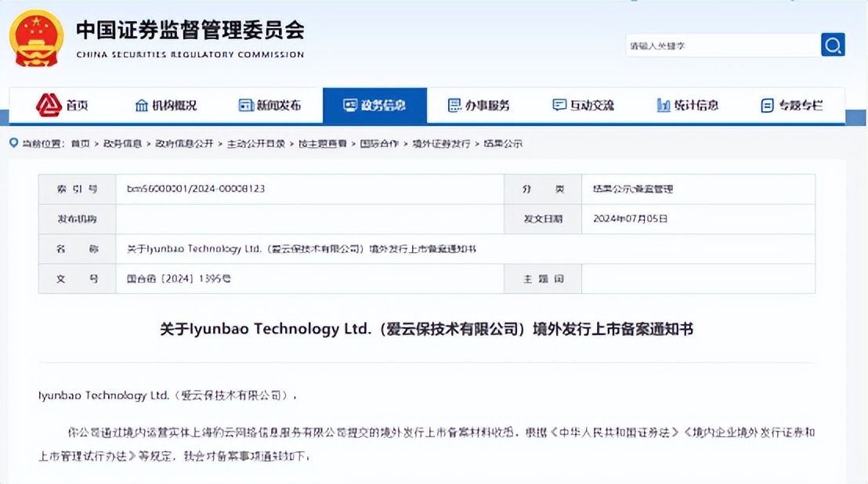Select the 按主题查看 breadcrumb link
The width and height of the screenshot is (868, 484).
(x=322, y=144)
